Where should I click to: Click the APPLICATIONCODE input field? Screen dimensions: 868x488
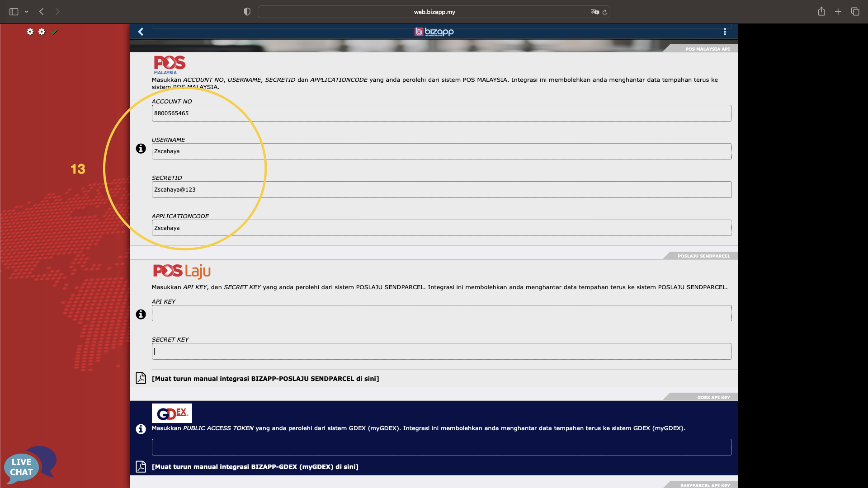tap(442, 228)
